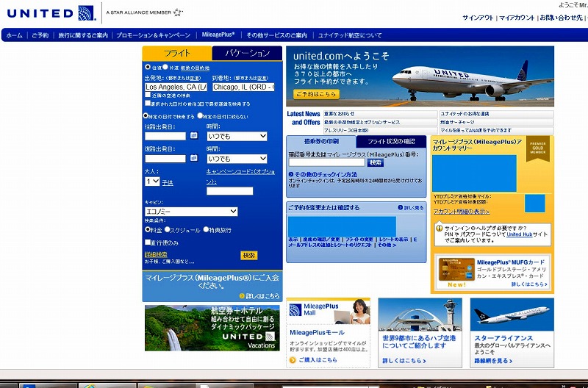
Task: Click orange arrow beside ご購入はこちら
Action: coord(293,360)
